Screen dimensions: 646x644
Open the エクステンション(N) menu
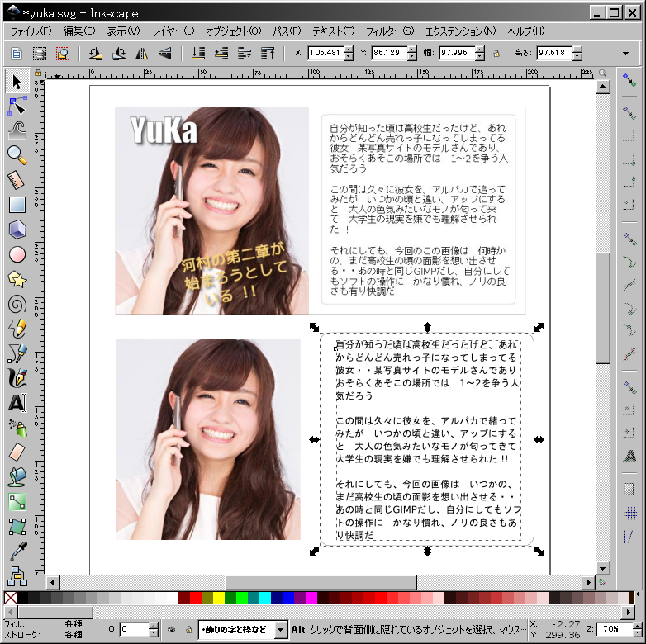pos(461,31)
